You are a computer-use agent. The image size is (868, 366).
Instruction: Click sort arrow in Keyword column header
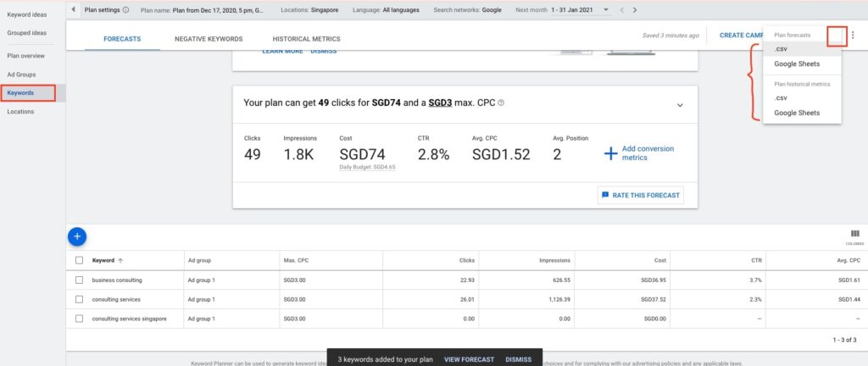(x=120, y=260)
